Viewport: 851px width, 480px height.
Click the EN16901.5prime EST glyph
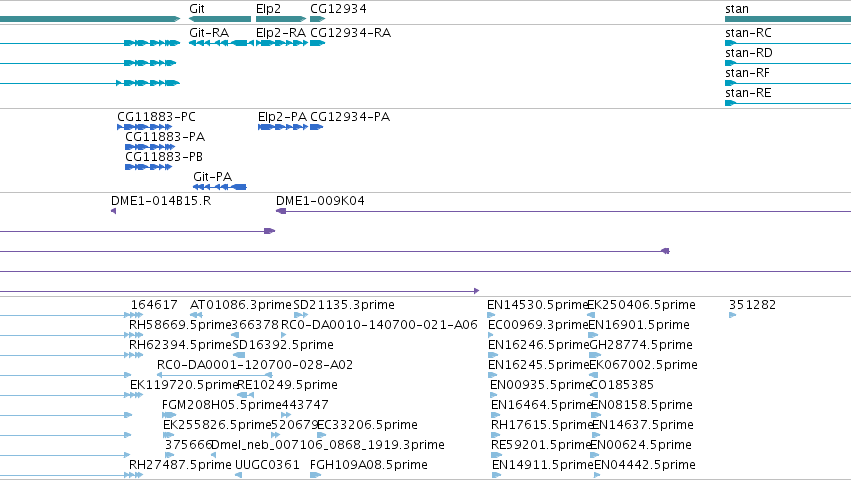pyautogui.click(x=593, y=335)
